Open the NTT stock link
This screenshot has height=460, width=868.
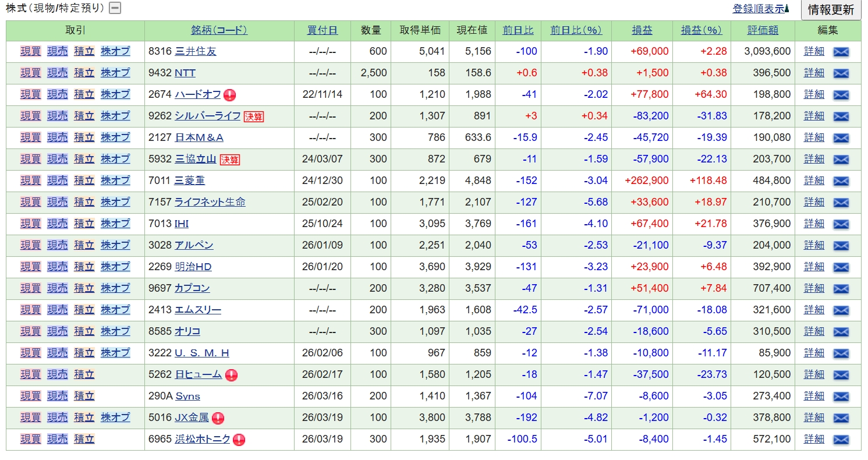[185, 73]
